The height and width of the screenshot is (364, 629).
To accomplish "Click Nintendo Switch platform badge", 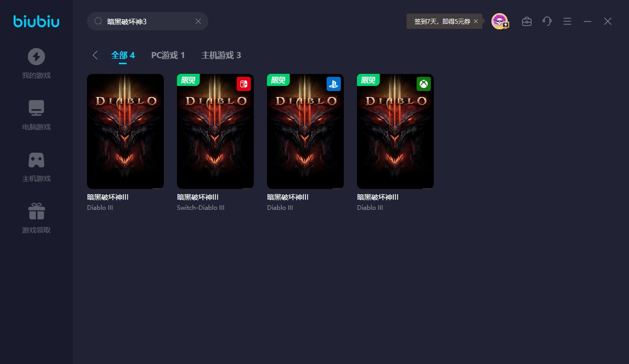I will tap(244, 84).
